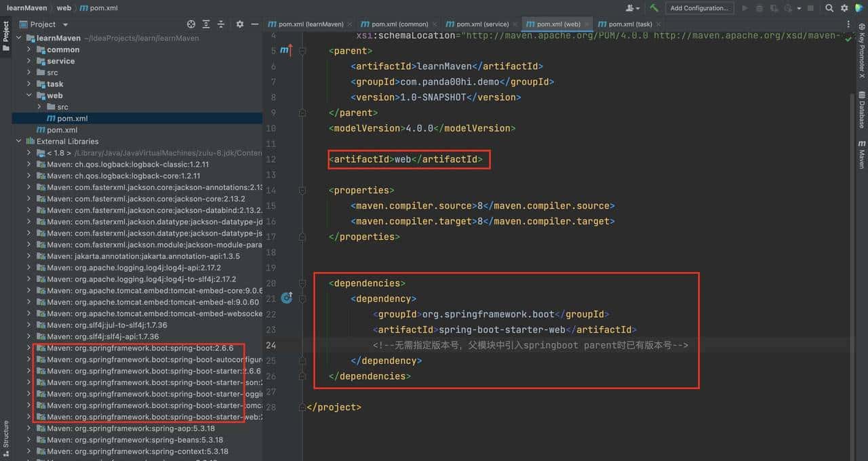Open Search Everywhere with the magnifier icon
868x461 pixels.
(x=829, y=8)
